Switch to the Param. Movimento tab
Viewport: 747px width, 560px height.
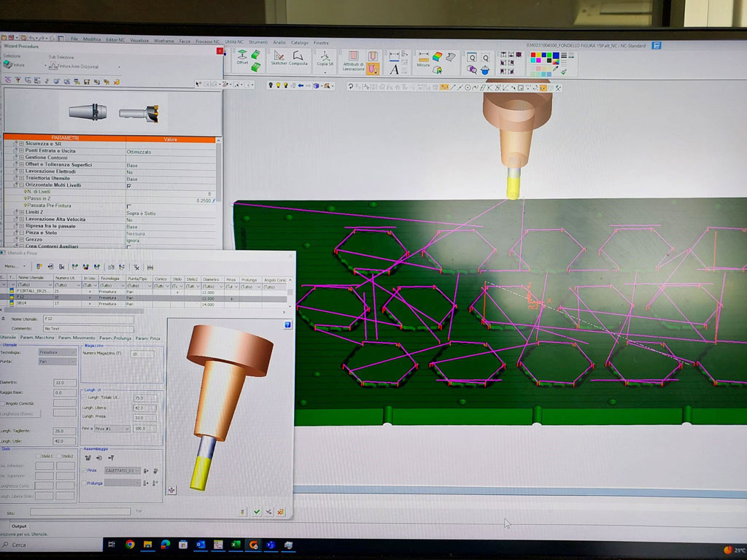(77, 338)
